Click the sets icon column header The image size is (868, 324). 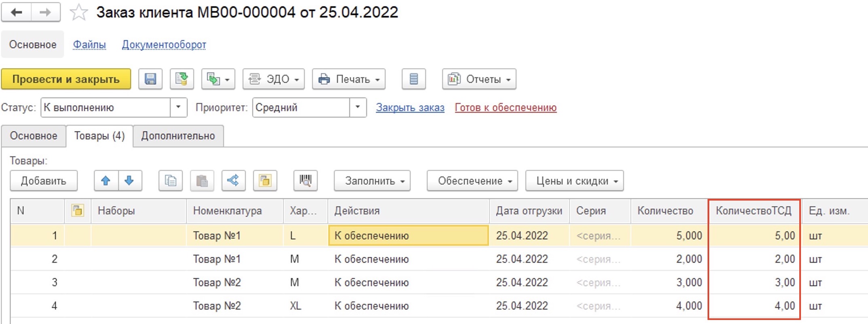(78, 211)
